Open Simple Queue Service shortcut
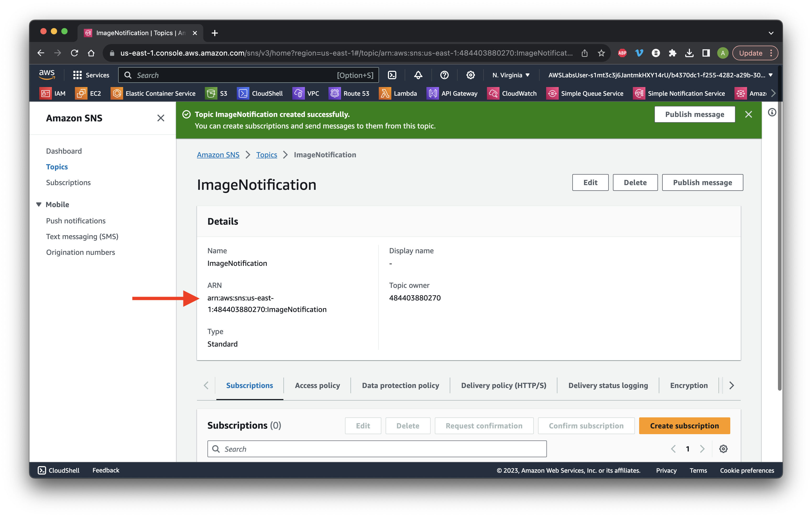The image size is (812, 517). coord(585,94)
